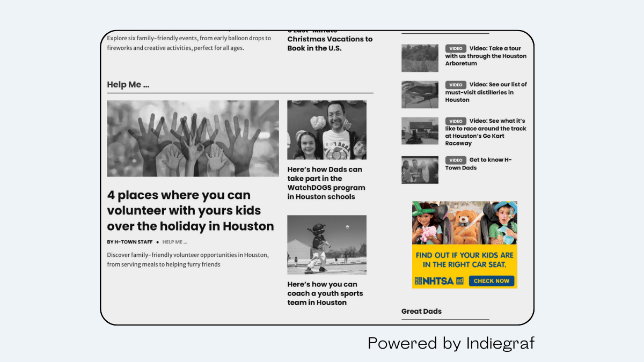Image resolution: width=644 pixels, height=362 pixels.
Task: Click the VIDEO badge on the Go Kart Raceway story
Action: 456,121
